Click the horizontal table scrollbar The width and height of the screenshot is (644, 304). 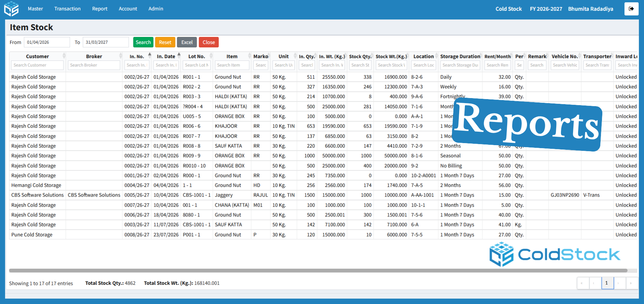[x=318, y=270]
